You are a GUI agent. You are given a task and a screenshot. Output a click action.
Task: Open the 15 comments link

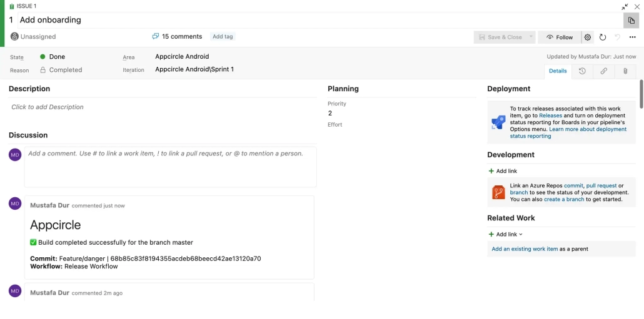[x=182, y=36]
